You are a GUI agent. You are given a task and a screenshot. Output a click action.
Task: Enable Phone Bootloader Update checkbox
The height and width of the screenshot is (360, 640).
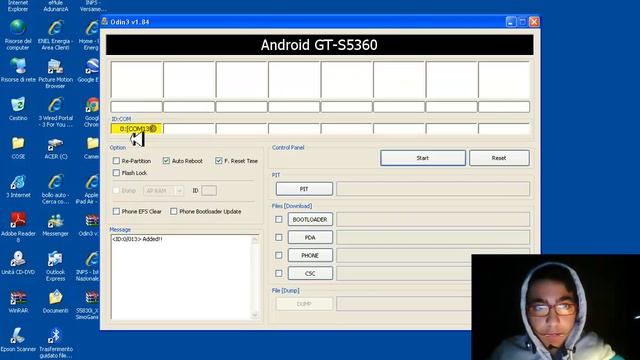[174, 211]
